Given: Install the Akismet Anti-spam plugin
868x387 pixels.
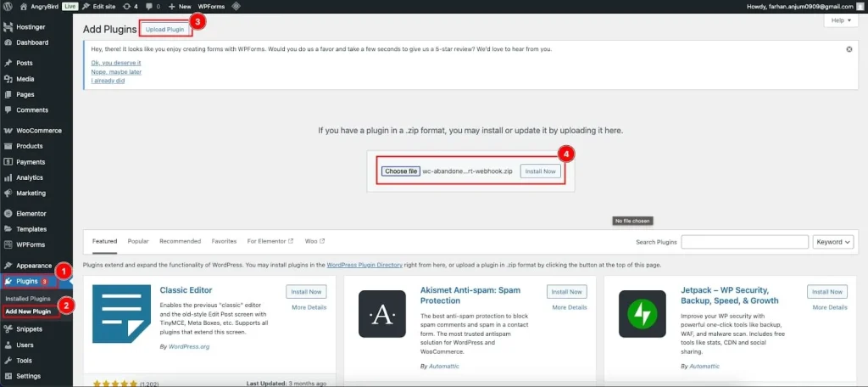Looking at the screenshot, I should [x=567, y=292].
